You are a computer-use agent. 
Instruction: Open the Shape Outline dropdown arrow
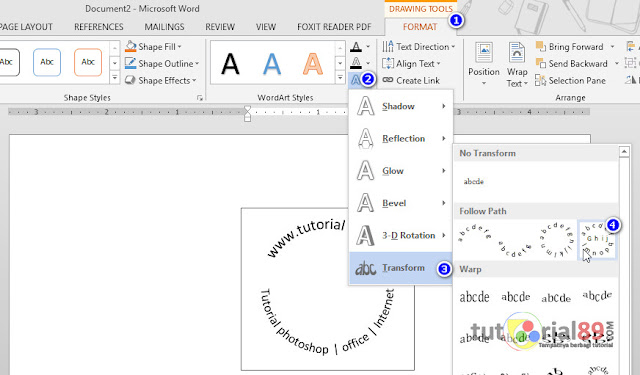[x=197, y=64]
